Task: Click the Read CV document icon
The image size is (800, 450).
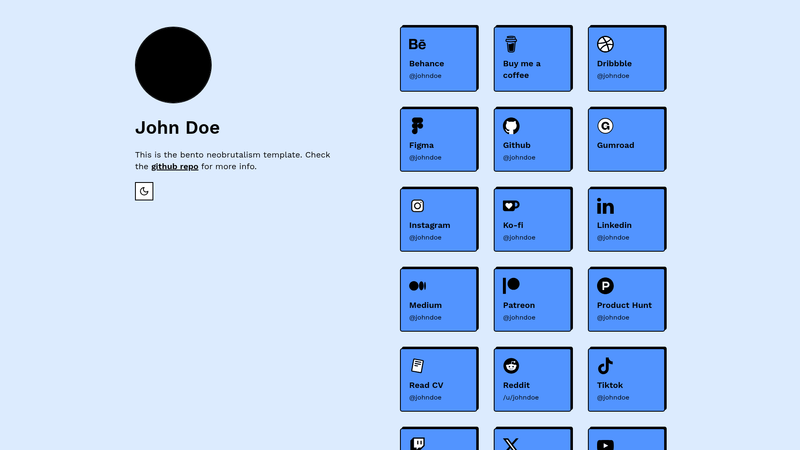Action: [x=417, y=366]
